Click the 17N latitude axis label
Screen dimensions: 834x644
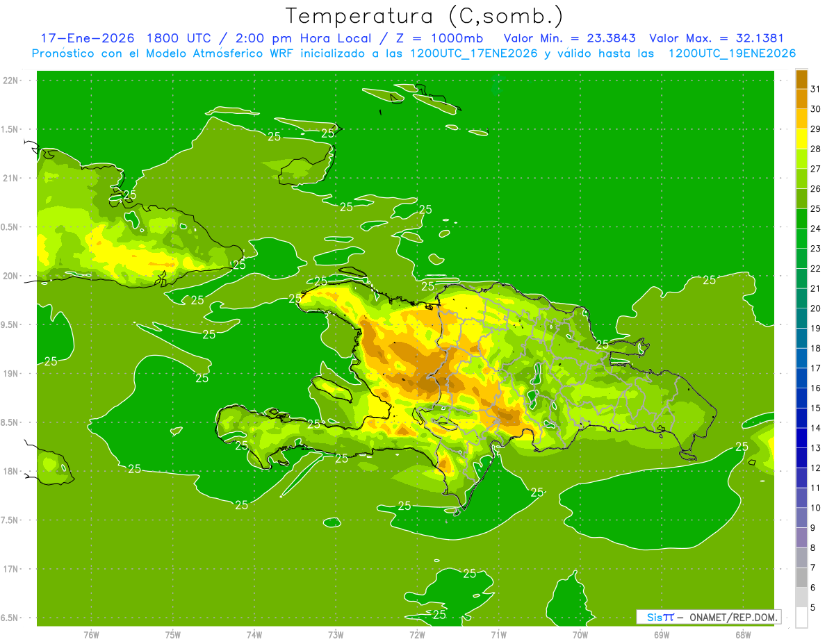pyautogui.click(x=12, y=569)
